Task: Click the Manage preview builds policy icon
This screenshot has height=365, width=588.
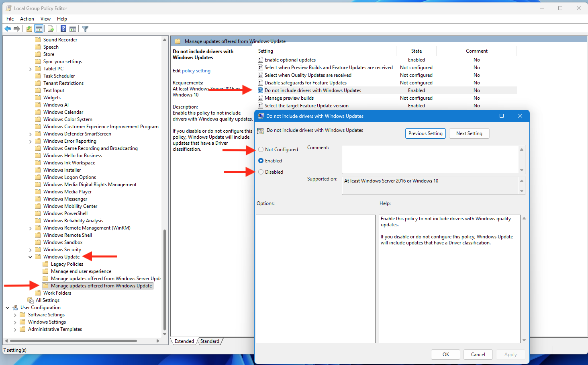Action: click(260, 98)
